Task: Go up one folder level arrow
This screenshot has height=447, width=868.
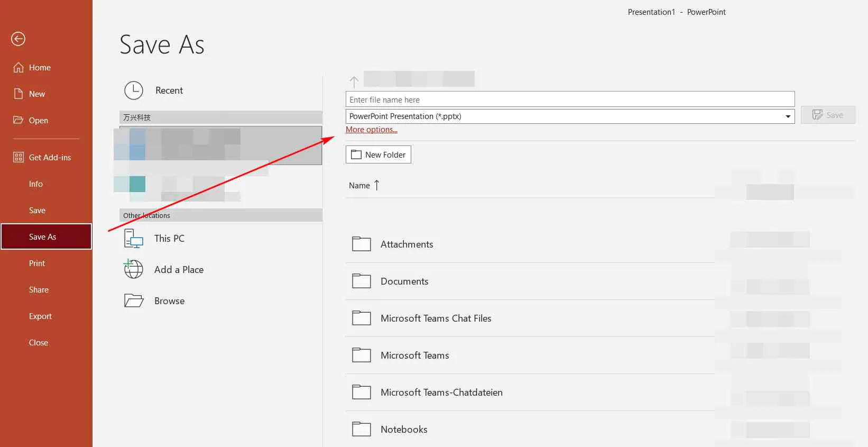Action: pyautogui.click(x=354, y=81)
